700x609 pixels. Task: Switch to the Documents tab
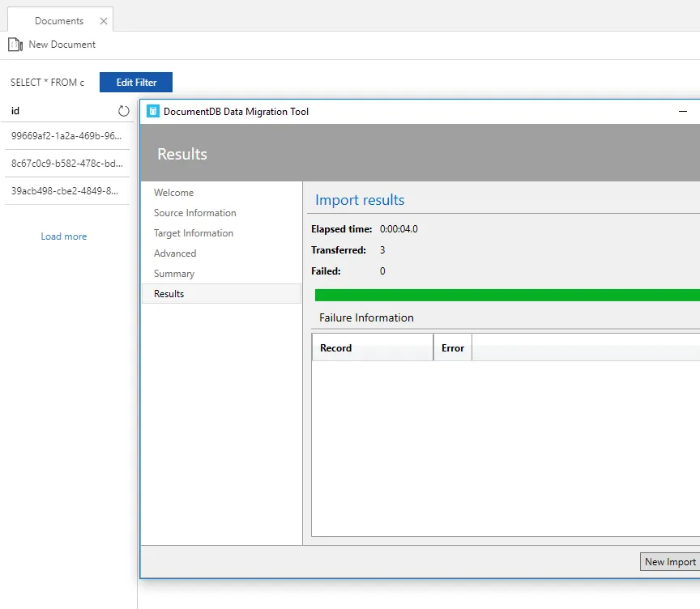[x=59, y=21]
